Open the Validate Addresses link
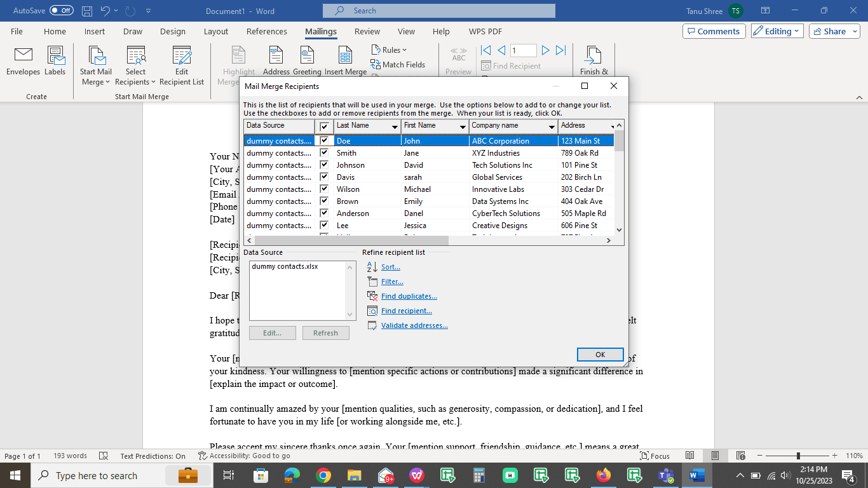 coord(414,325)
